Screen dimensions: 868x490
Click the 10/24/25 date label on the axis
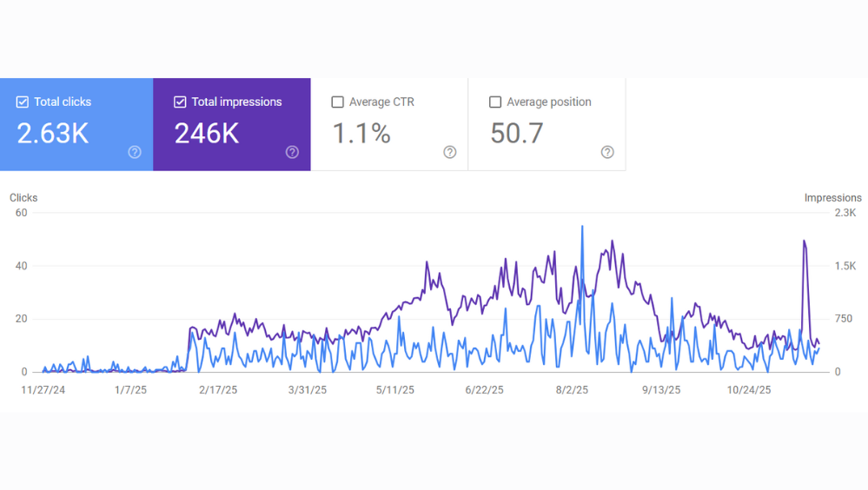click(749, 390)
